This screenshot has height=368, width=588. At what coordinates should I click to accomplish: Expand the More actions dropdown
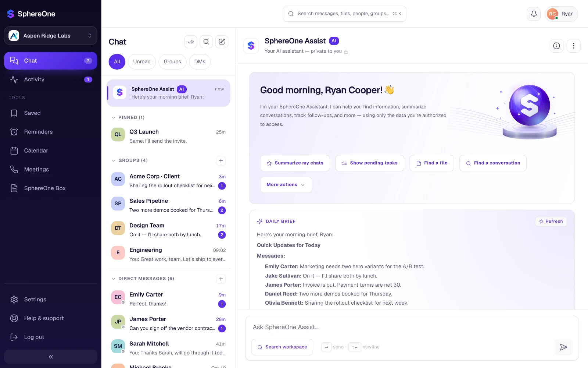pos(286,185)
